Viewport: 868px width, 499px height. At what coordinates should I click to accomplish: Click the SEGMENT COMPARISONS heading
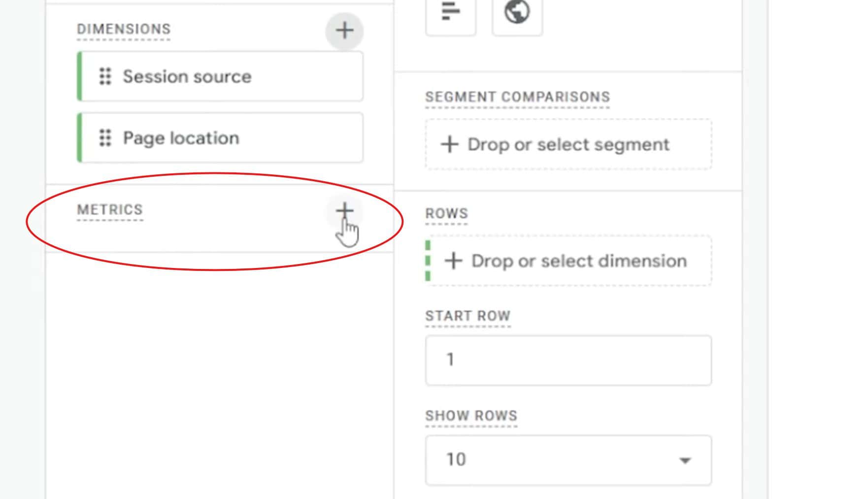(x=518, y=97)
